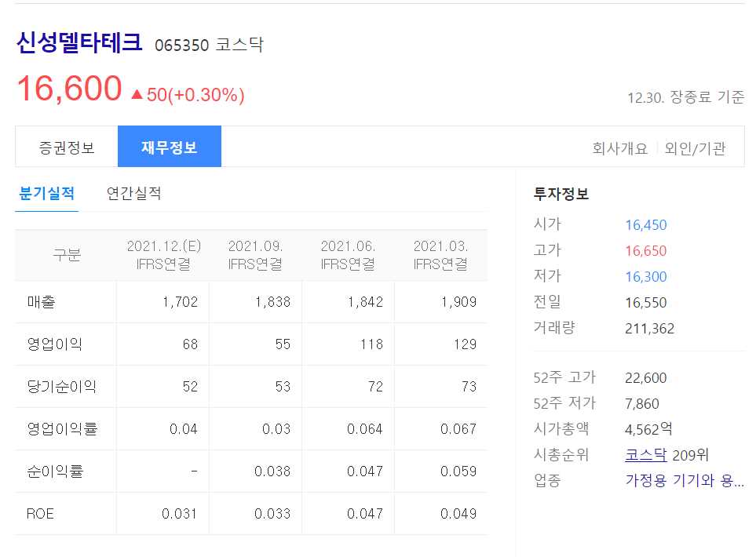Click the 52주 고가 value 22,600

tap(645, 378)
